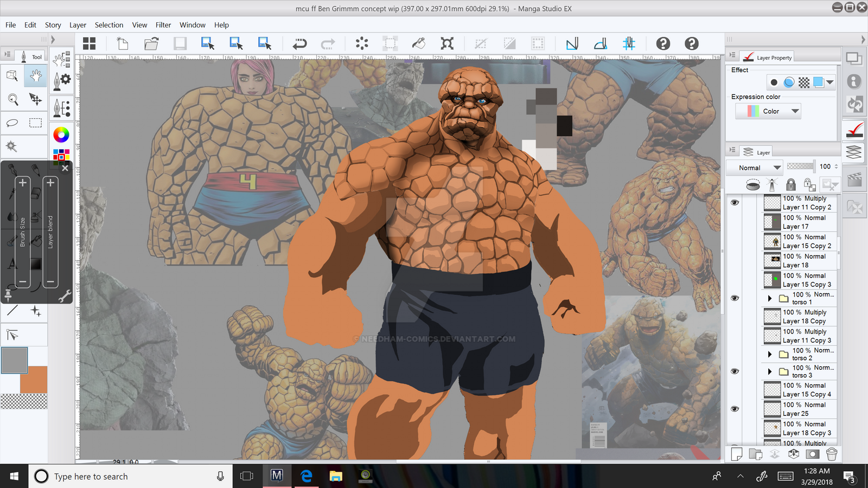Toggle visibility of torso 1 folder
The image size is (868, 488).
coord(735,298)
